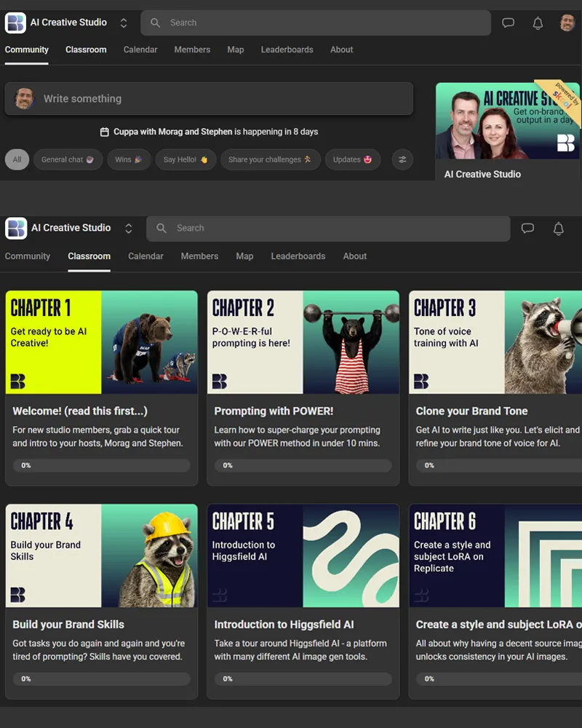582x728 pixels.
Task: Switch to Classroom tab in top nav
Action: (x=86, y=50)
